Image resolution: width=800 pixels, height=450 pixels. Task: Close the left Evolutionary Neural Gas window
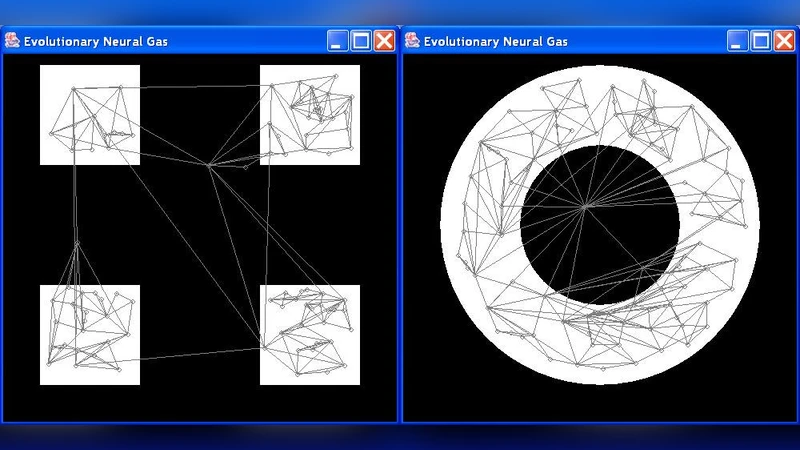(x=384, y=41)
